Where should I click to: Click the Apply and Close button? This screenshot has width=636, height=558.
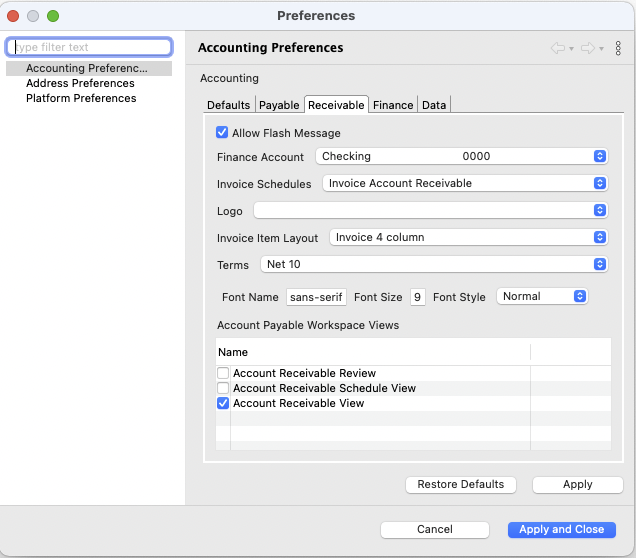(562, 530)
